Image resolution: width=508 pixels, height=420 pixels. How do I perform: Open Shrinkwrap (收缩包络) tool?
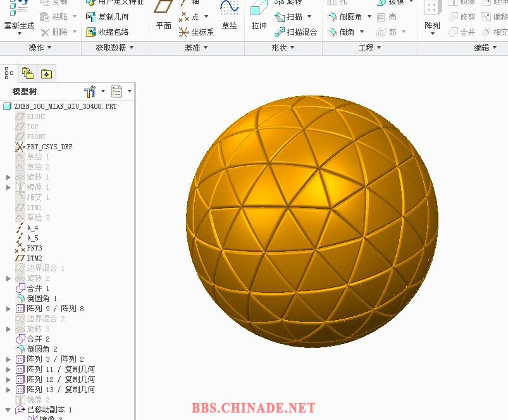pyautogui.click(x=108, y=32)
